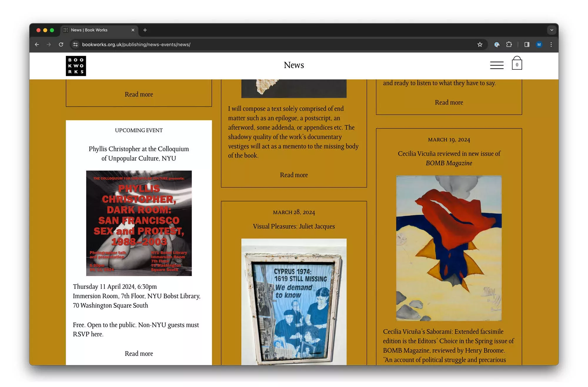Open Chrome three-dot menu
Screen dimensions: 588x387
point(551,44)
